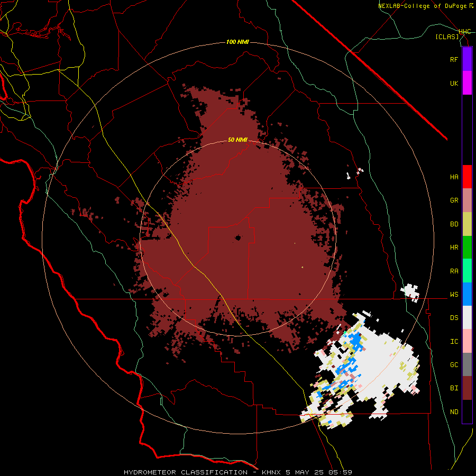Click the BI legend label
The height and width of the screenshot is (476, 476).
point(454,388)
